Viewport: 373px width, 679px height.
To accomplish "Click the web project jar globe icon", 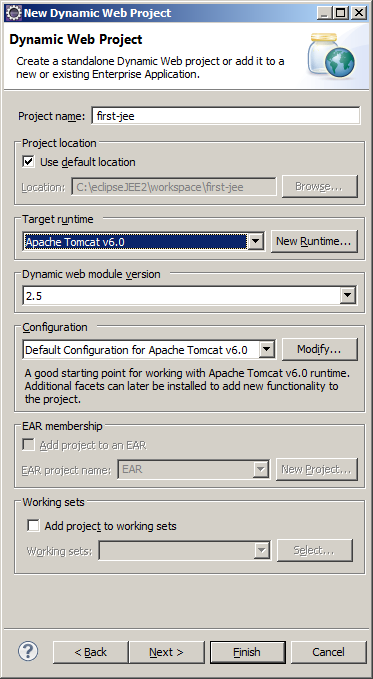I will [x=331, y=55].
